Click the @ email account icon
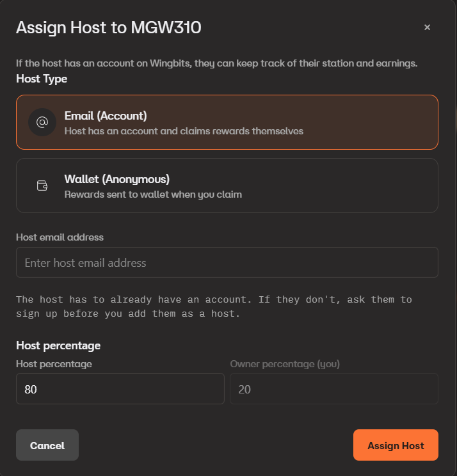Viewport: 457px width, 476px height. click(42, 122)
